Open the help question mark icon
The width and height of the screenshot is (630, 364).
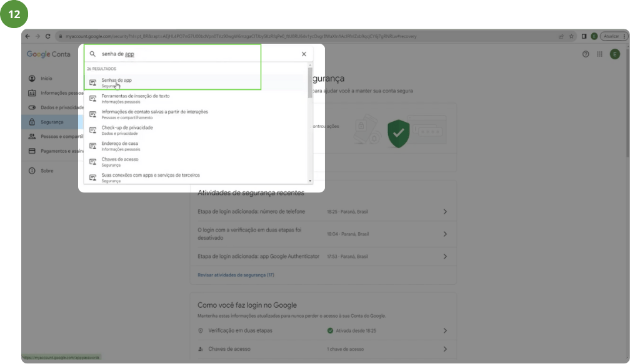[586, 54]
